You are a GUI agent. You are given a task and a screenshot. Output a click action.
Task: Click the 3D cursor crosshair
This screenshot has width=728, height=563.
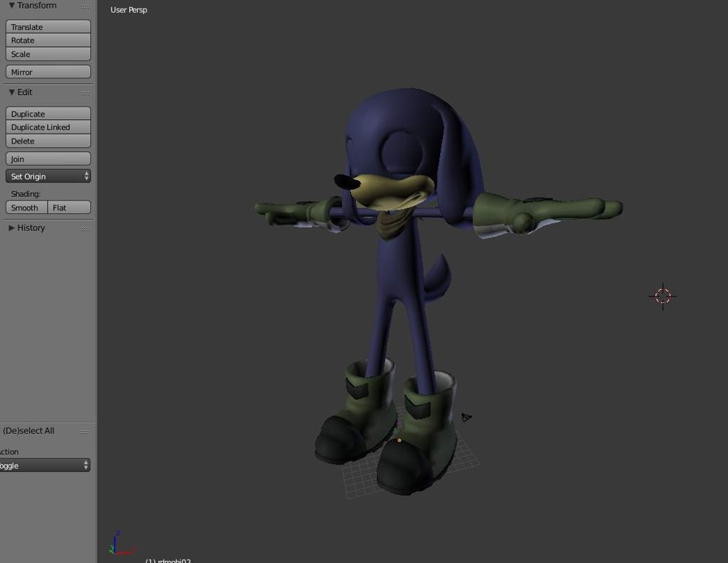pyautogui.click(x=663, y=296)
